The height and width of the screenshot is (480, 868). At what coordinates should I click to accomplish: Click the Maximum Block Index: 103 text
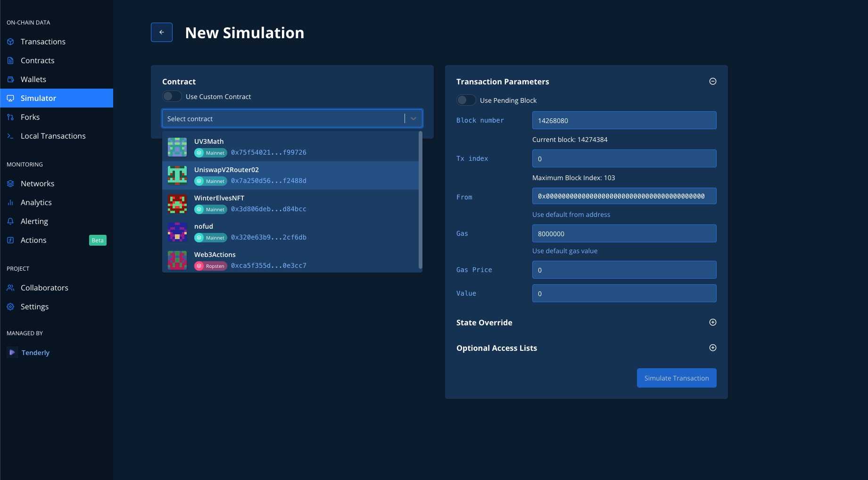574,178
